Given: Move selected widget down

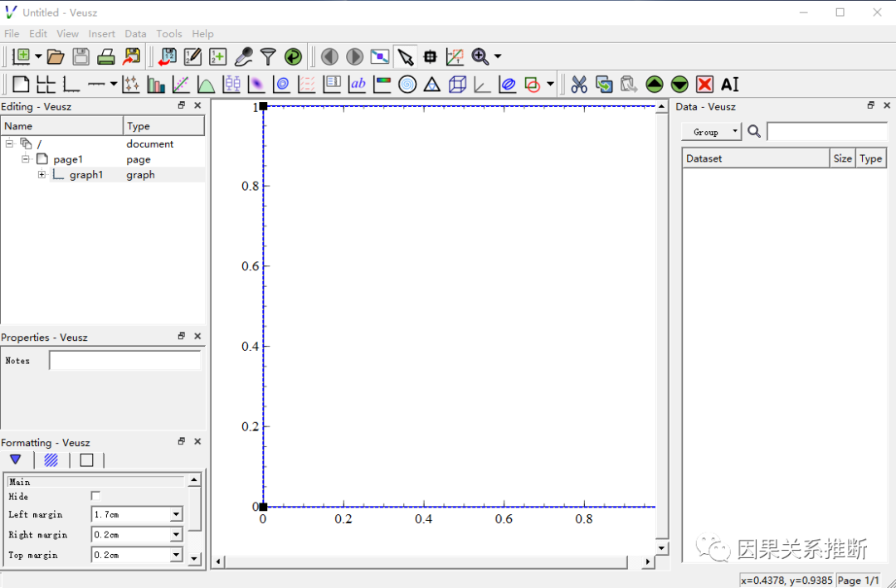Looking at the screenshot, I should pos(679,85).
